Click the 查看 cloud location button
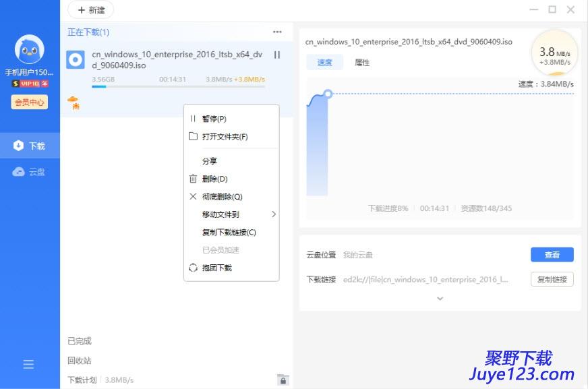 pos(552,255)
